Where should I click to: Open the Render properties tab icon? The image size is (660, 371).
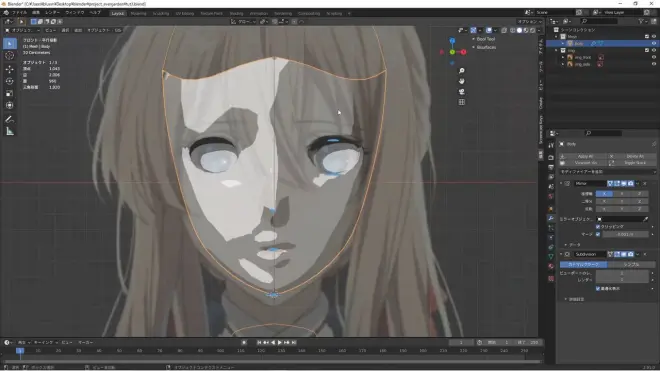(x=551, y=157)
